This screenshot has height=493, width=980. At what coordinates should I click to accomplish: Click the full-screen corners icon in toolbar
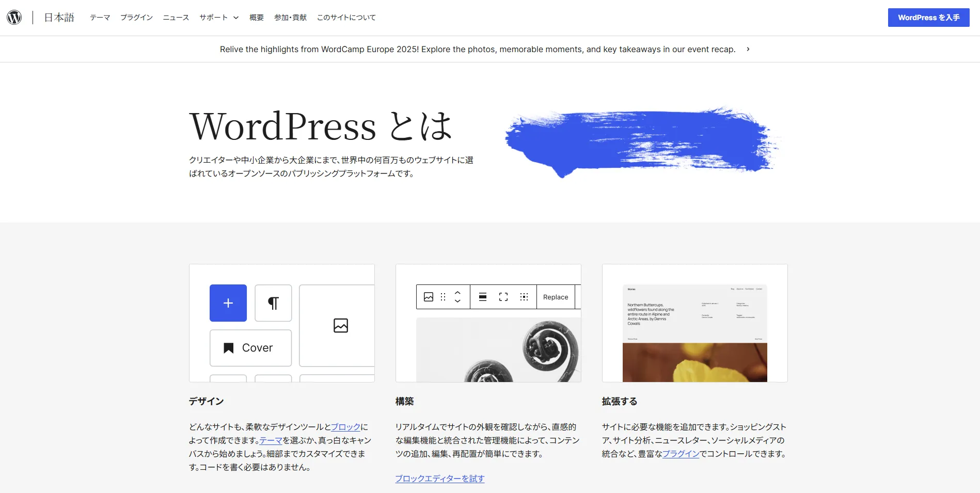pyautogui.click(x=503, y=297)
